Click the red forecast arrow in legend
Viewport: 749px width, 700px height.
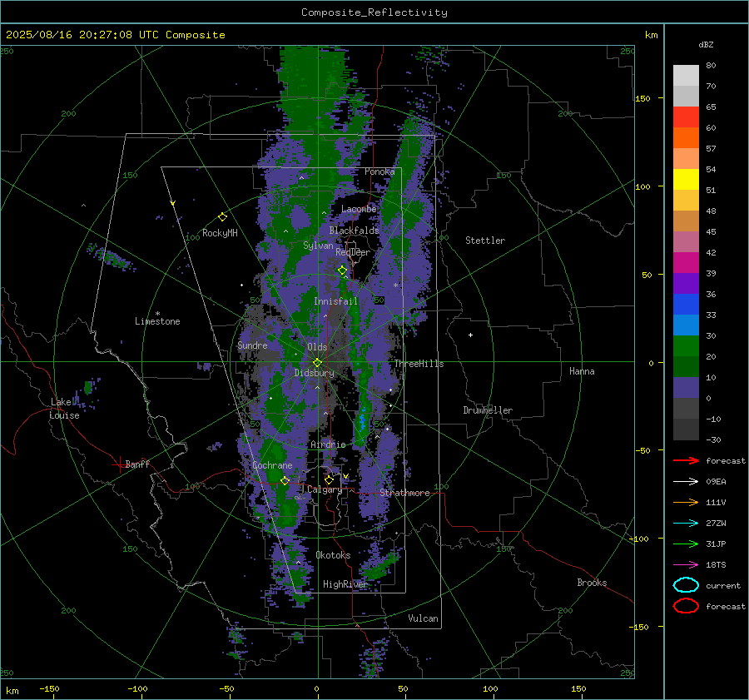(686, 460)
